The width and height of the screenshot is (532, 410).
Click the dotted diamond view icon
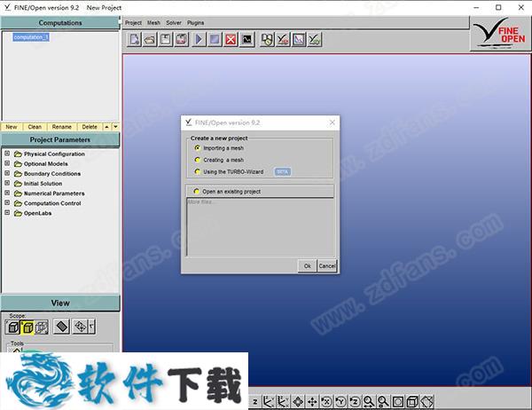click(81, 327)
